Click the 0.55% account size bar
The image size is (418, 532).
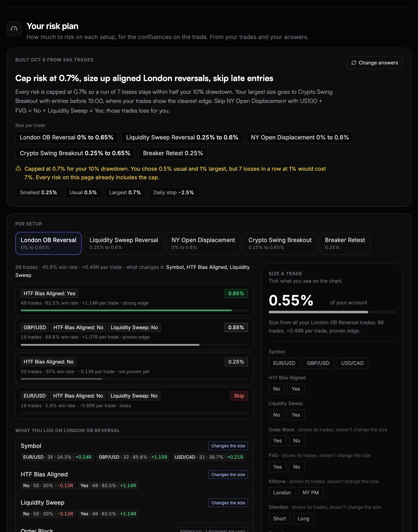(332, 312)
